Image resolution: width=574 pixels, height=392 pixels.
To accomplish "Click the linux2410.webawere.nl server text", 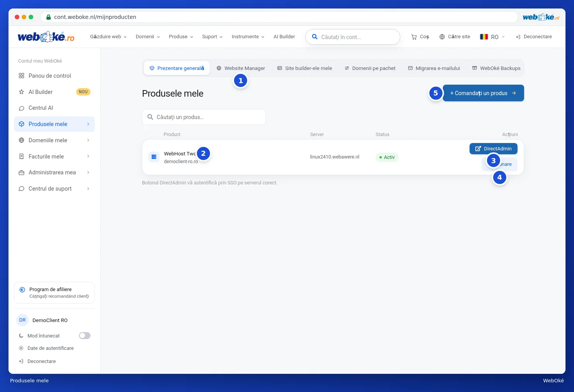I will 335,157.
